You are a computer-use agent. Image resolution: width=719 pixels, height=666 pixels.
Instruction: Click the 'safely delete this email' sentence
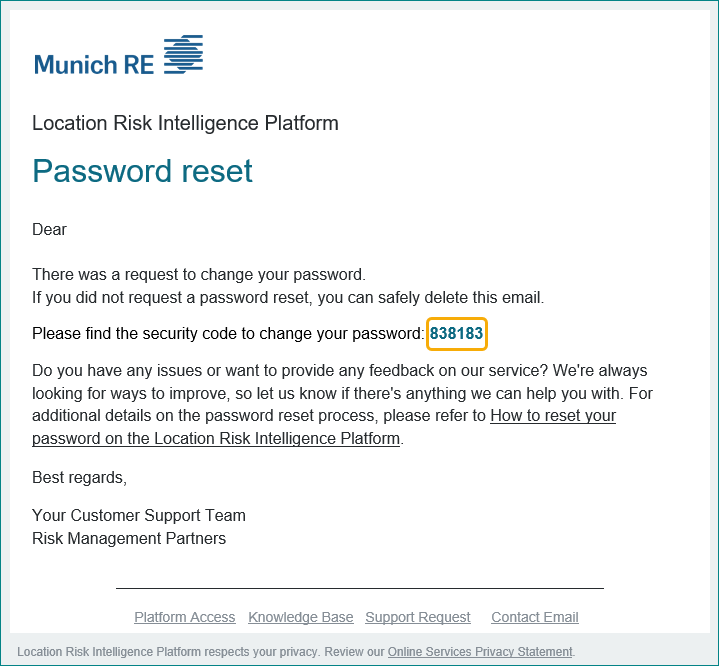click(x=288, y=297)
